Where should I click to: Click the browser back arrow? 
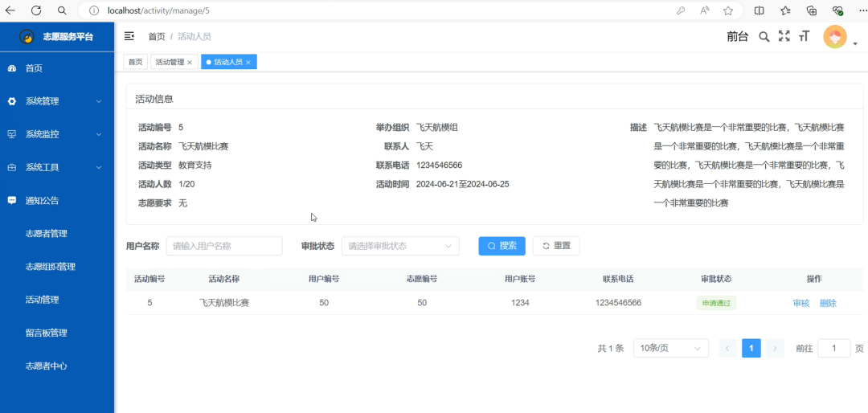(10, 10)
